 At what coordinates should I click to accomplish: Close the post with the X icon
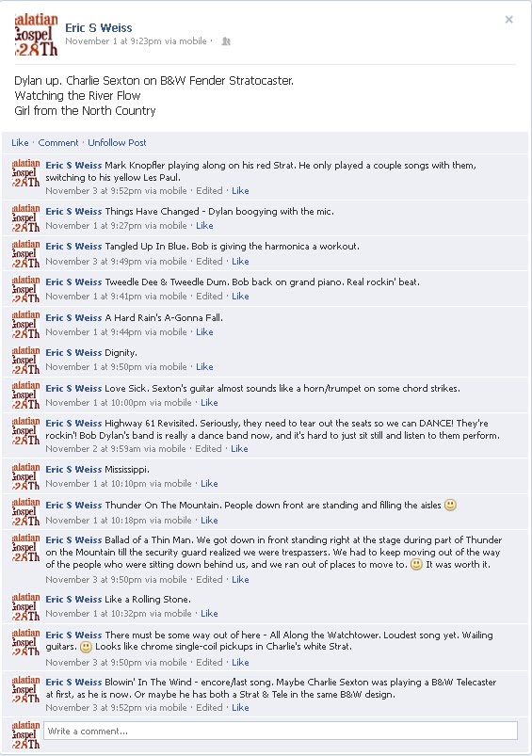tap(508, 20)
